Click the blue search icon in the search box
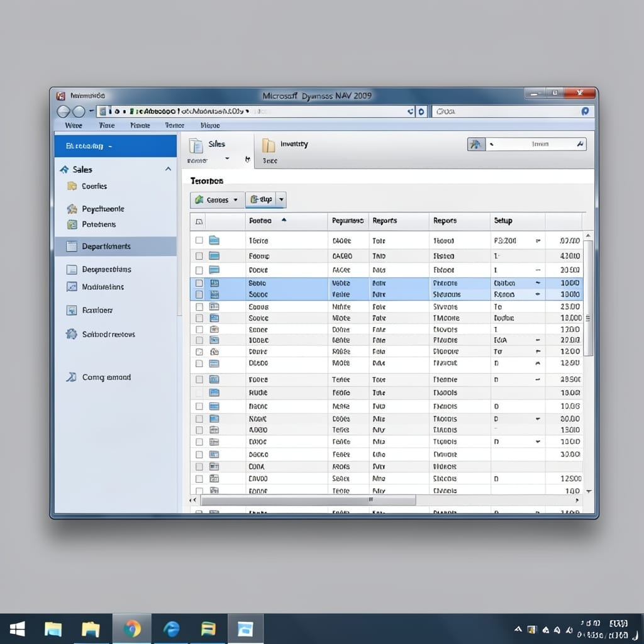 [x=585, y=111]
